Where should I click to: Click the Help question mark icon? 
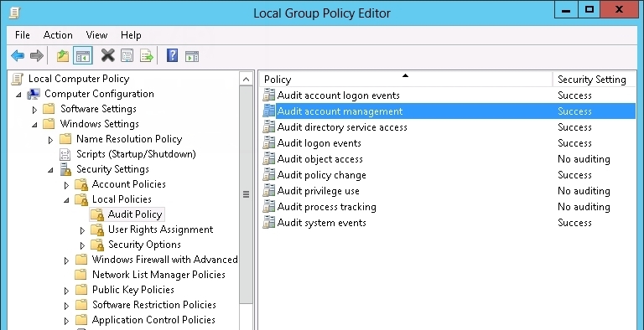(172, 55)
